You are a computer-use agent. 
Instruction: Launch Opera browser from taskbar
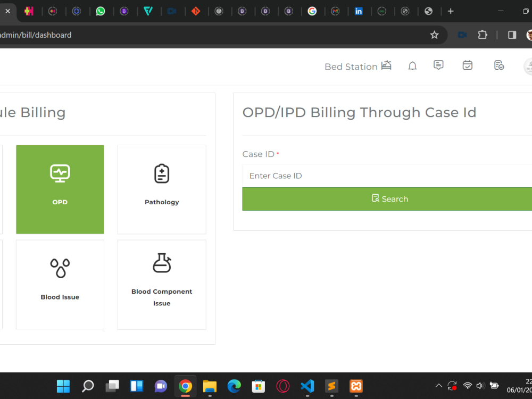283,386
